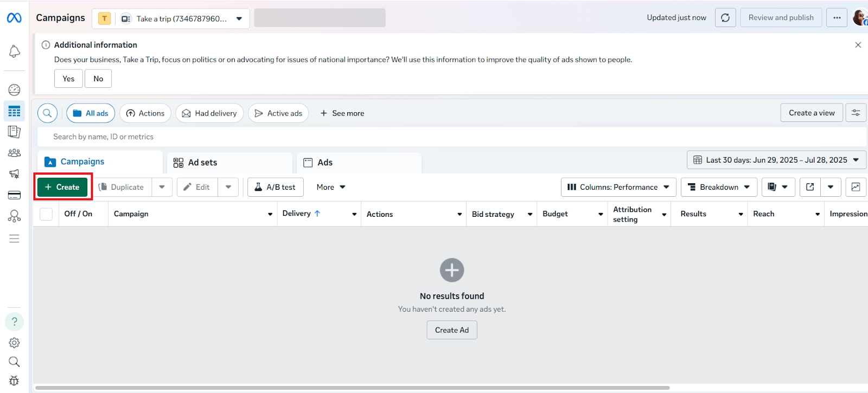The height and width of the screenshot is (393, 868).
Task: Open the notifications bell in sidebar
Action: 15,51
